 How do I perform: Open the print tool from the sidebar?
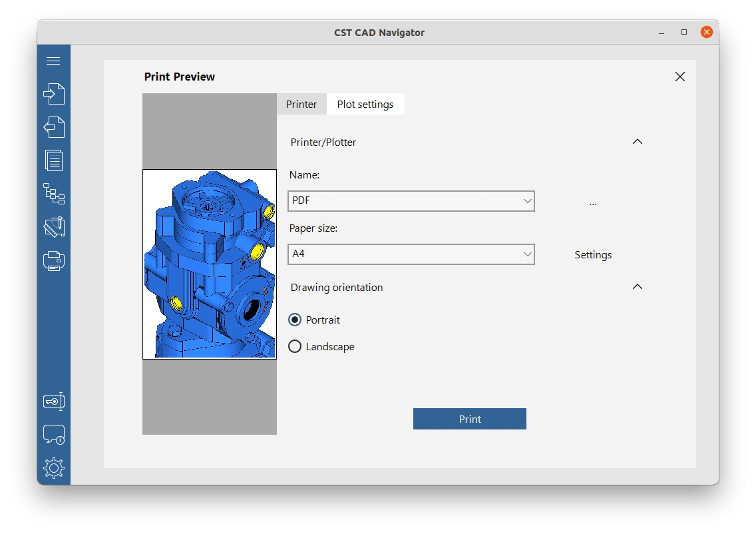tap(53, 260)
